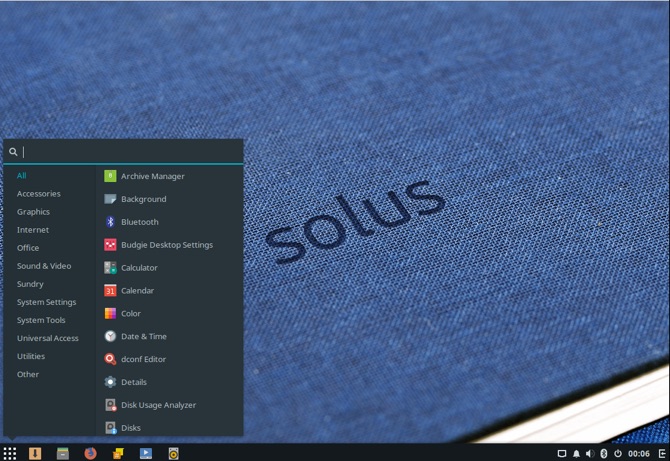670x461 pixels.
Task: Choose the System Tools category
Action: click(41, 320)
